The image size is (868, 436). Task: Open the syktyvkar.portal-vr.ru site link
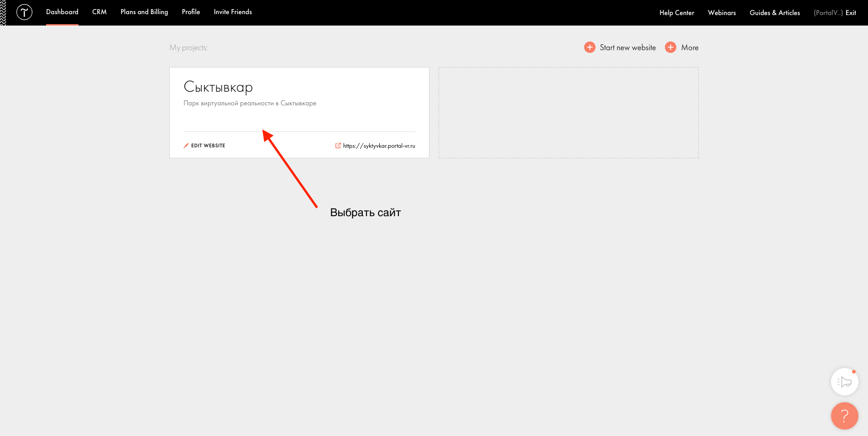(379, 146)
